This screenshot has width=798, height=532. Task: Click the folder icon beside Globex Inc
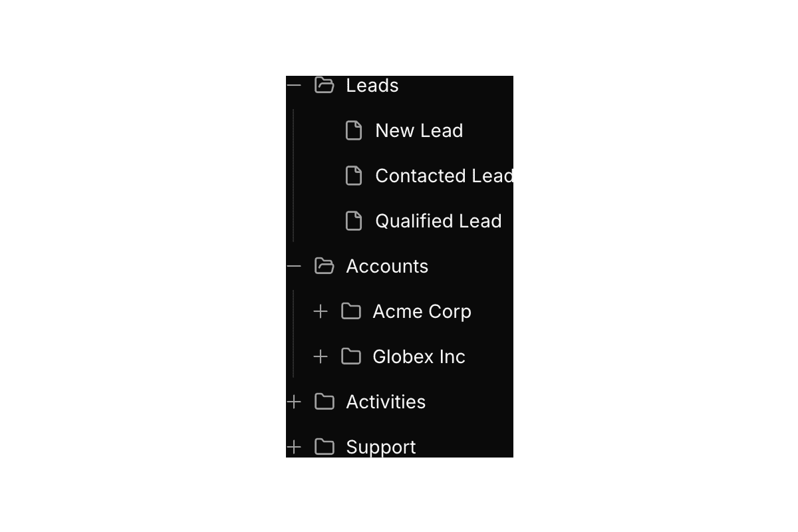tap(351, 356)
